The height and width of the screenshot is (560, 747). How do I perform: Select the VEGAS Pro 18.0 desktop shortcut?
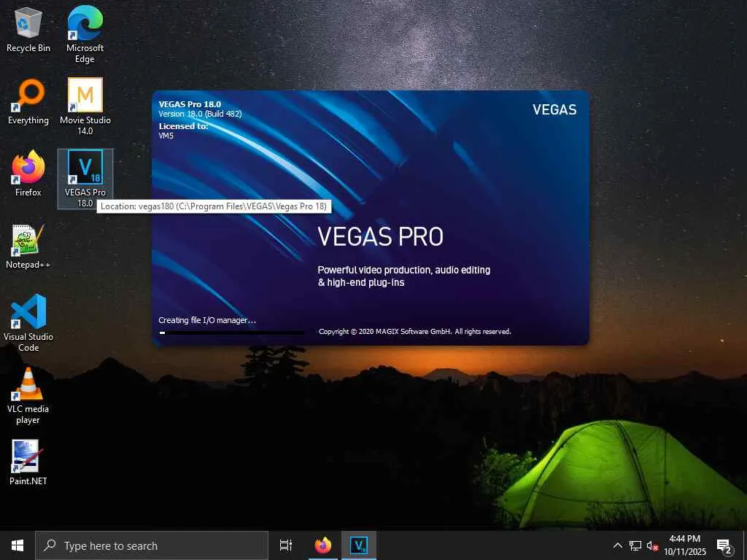pyautogui.click(x=85, y=179)
